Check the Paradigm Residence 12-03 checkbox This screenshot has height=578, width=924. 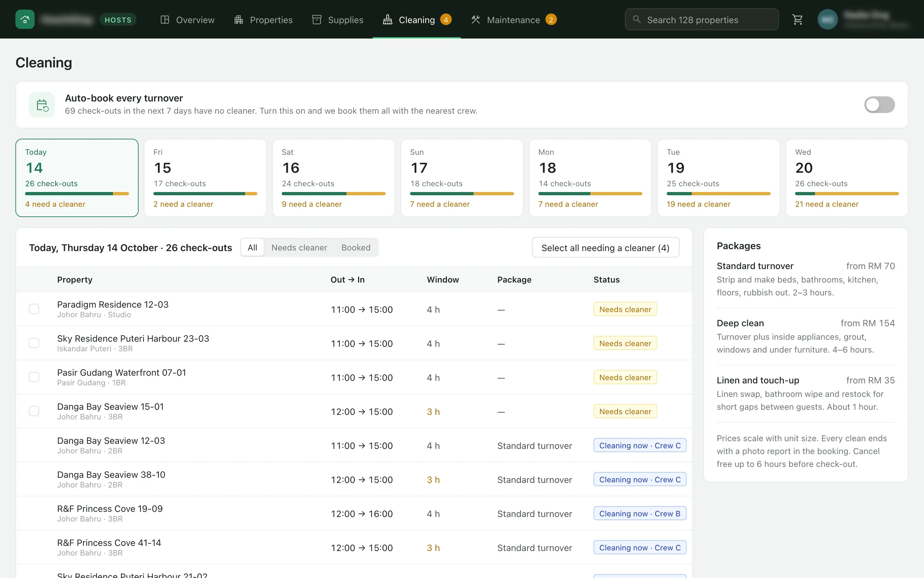tap(34, 309)
